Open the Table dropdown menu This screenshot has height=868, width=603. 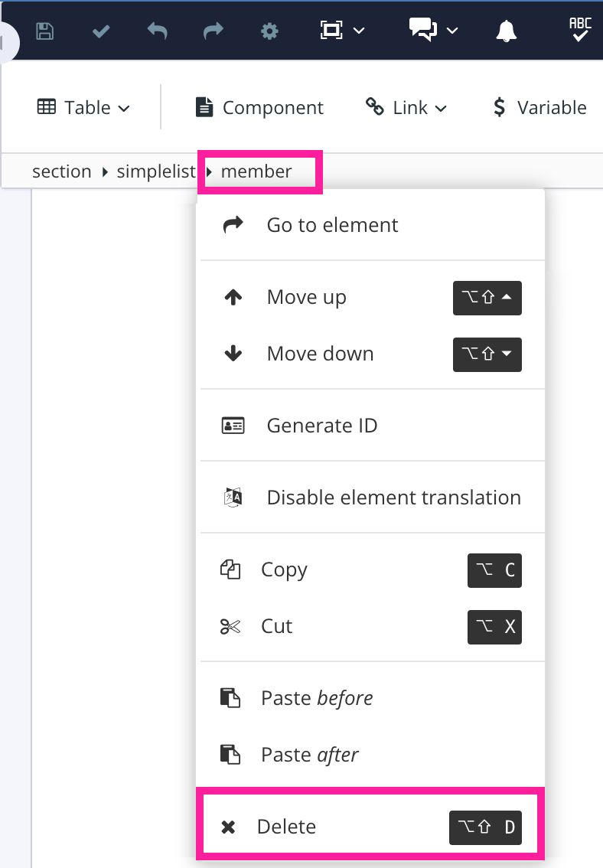84,107
